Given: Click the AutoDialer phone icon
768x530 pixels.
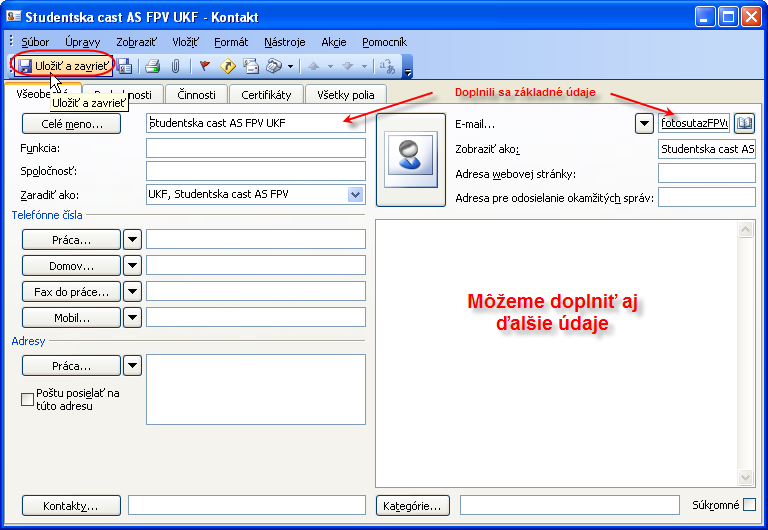Looking at the screenshot, I should point(275,66).
